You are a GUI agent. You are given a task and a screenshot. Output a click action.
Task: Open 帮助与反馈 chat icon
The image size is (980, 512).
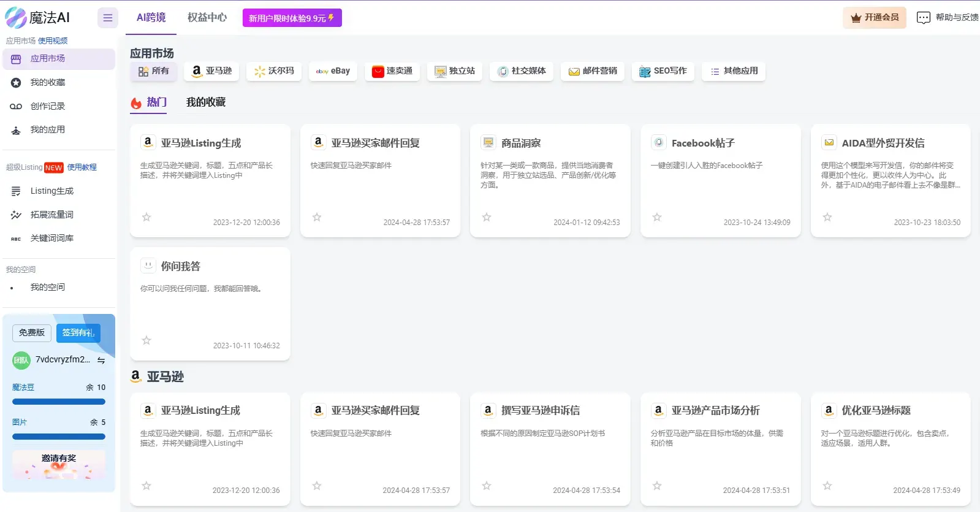point(923,18)
